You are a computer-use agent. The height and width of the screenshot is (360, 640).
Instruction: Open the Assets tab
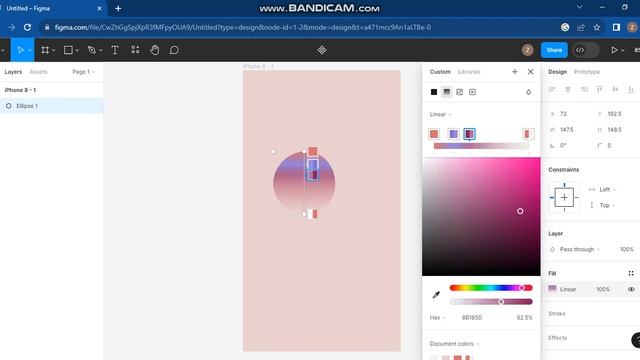pos(38,71)
